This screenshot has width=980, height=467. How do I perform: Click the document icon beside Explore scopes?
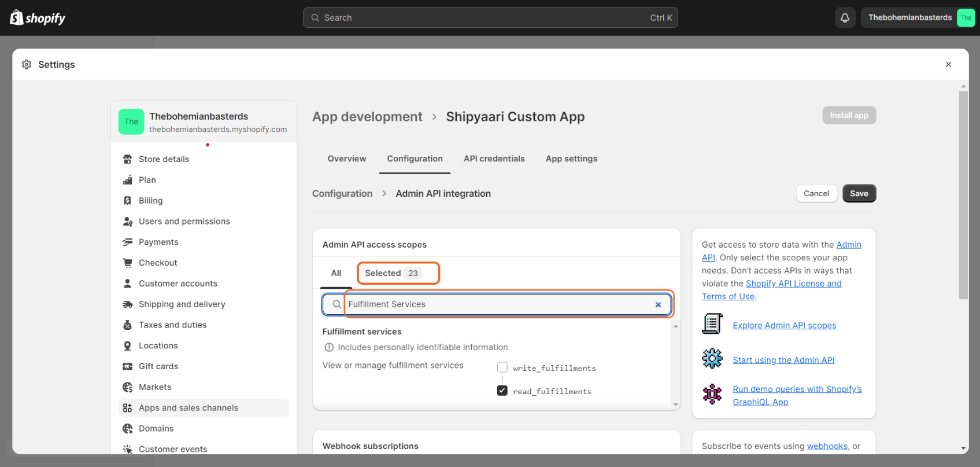[x=712, y=323]
